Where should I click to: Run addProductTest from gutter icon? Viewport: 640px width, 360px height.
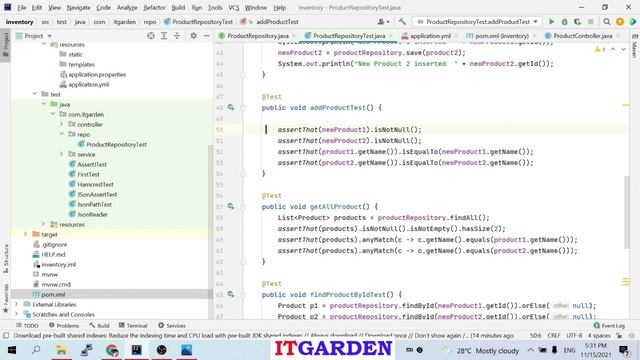click(x=231, y=107)
